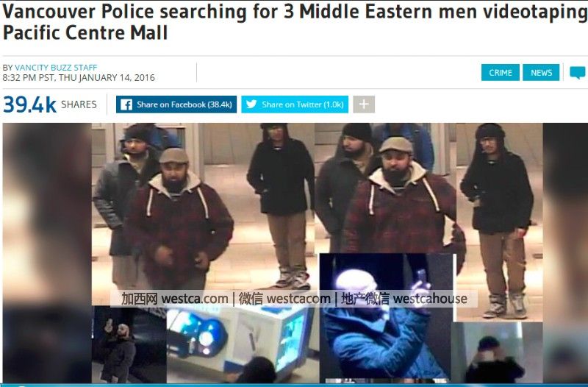588x387 pixels.
Task: Select the NEWS category tag
Action: click(541, 72)
